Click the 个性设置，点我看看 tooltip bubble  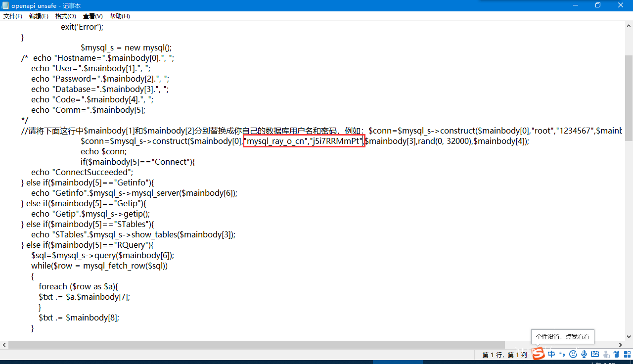[x=562, y=336]
